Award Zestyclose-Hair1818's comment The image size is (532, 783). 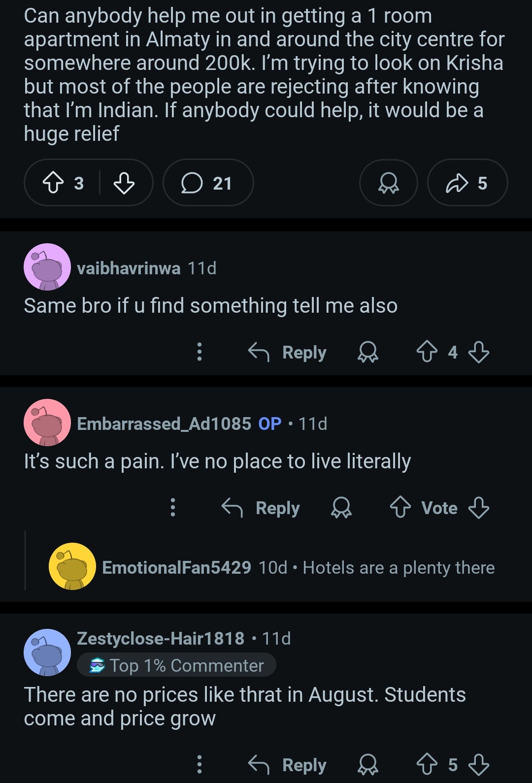(367, 764)
